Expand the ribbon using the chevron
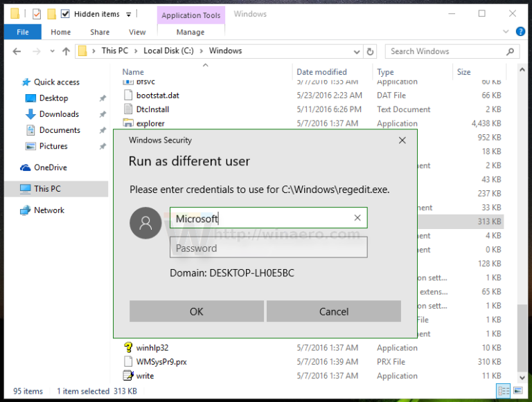The width and height of the screenshot is (532, 402). (x=506, y=32)
